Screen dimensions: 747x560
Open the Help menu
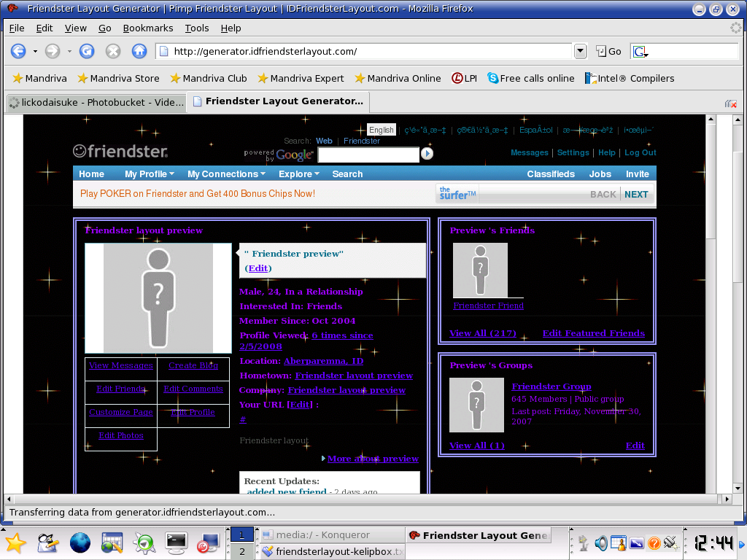click(231, 28)
